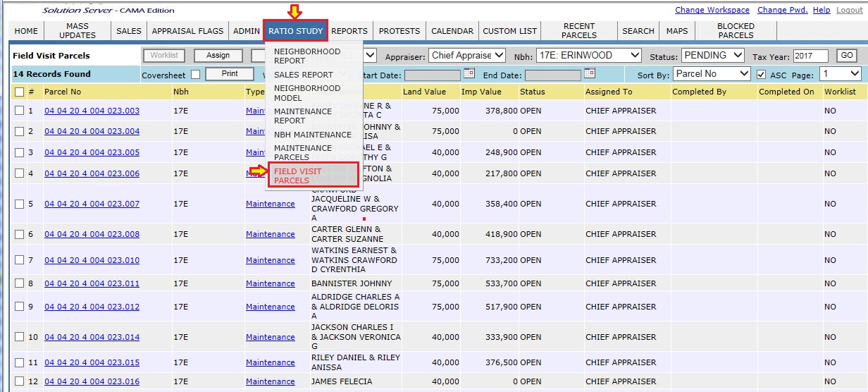Click the Tax Year input field
Screen dimensions: 868x392
click(x=810, y=56)
